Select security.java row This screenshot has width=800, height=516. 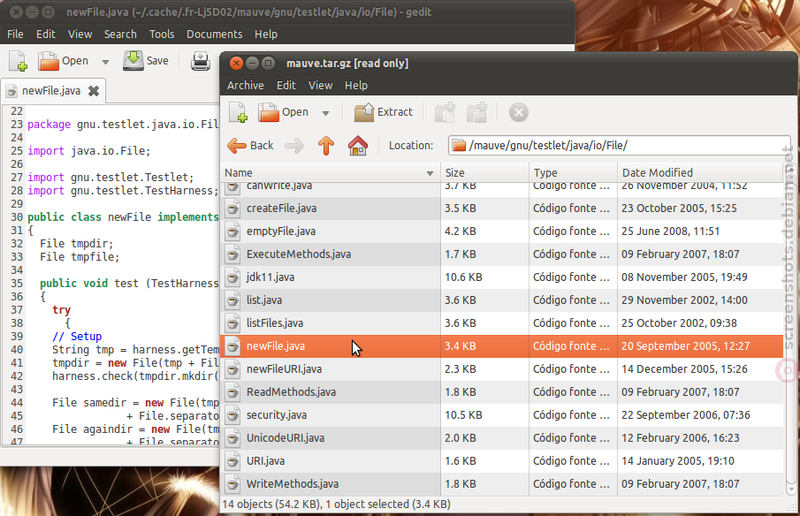pyautogui.click(x=502, y=415)
